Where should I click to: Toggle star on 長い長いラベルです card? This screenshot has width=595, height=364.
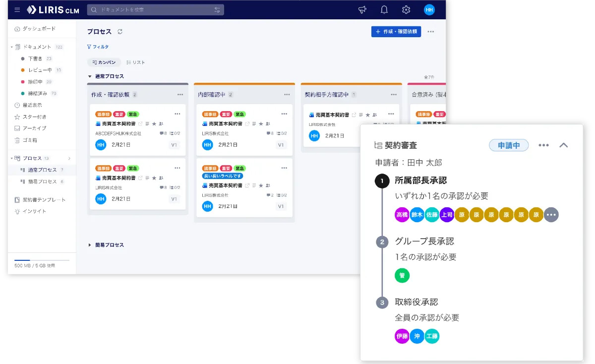(261, 185)
